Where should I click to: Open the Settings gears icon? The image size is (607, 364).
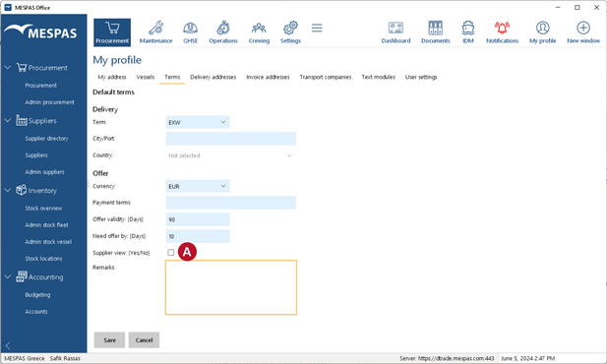(290, 29)
